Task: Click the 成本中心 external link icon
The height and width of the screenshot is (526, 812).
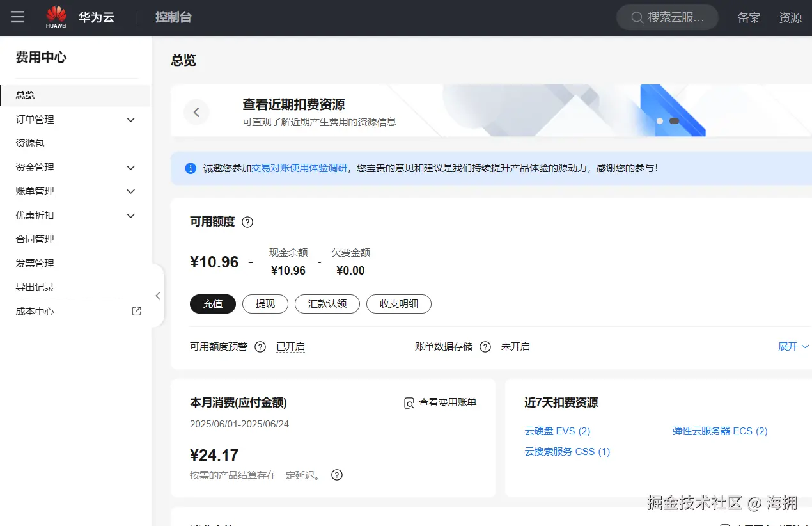Action: (x=136, y=310)
